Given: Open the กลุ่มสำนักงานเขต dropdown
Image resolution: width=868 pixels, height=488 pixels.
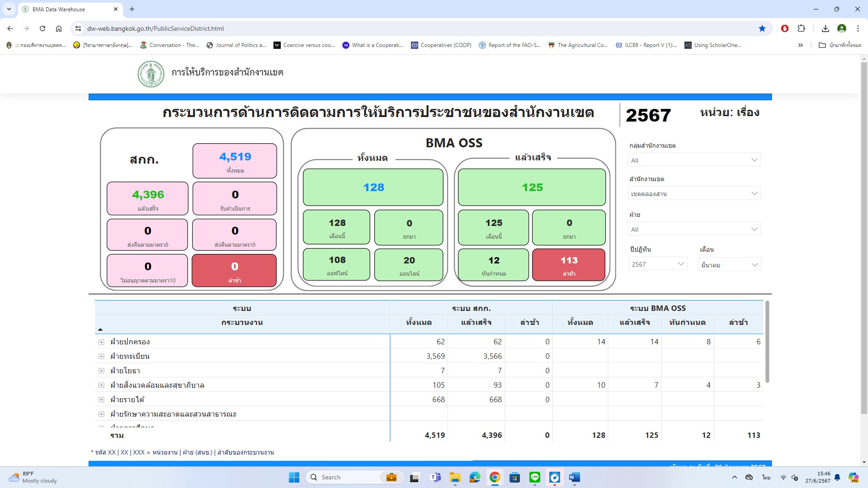Looking at the screenshot, I should tap(694, 160).
